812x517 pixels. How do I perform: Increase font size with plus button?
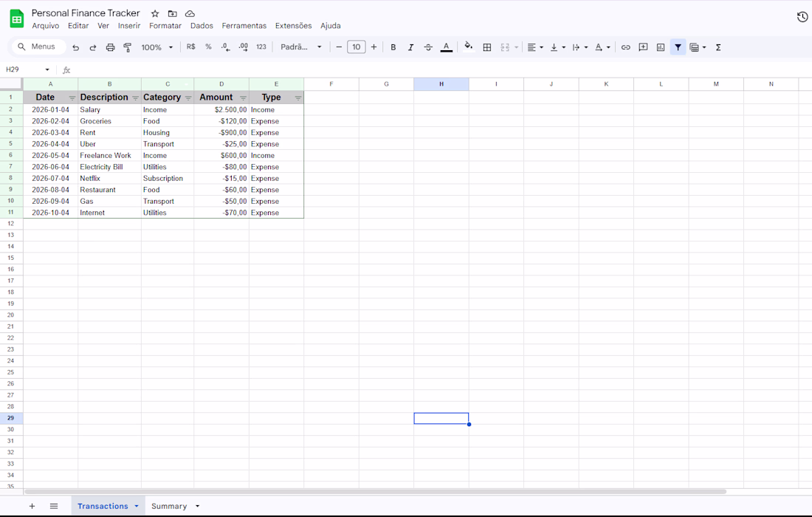click(374, 47)
